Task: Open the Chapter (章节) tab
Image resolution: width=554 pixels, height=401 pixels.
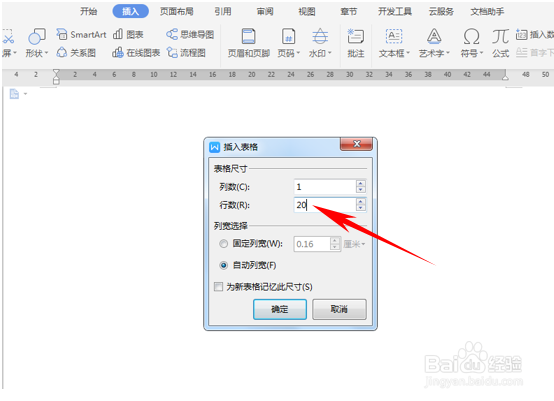Action: pyautogui.click(x=349, y=11)
